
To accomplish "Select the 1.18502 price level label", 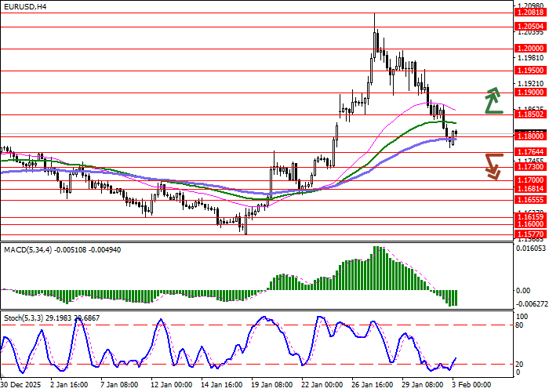I will (x=530, y=114).
